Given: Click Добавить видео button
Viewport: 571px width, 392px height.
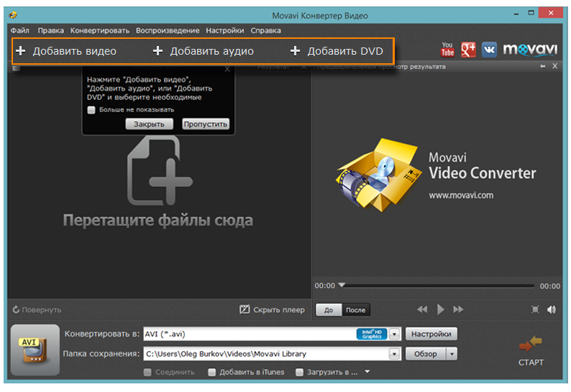Looking at the screenshot, I should point(66,51).
